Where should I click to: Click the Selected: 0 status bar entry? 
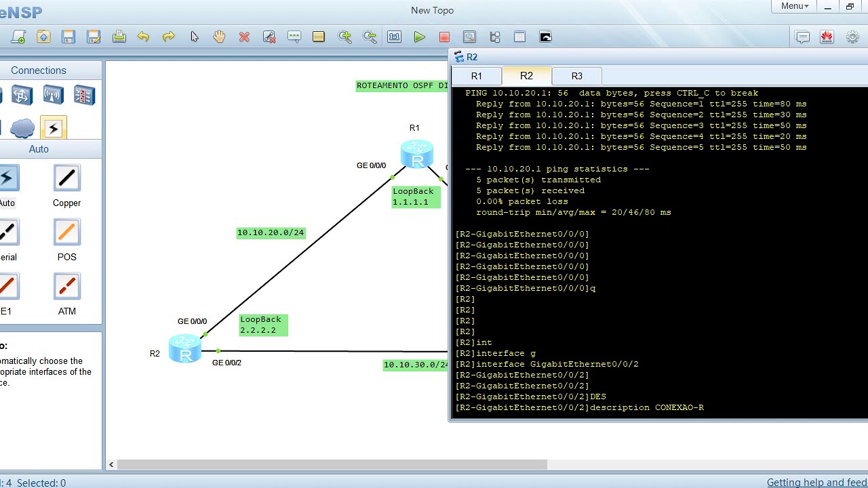coord(41,483)
